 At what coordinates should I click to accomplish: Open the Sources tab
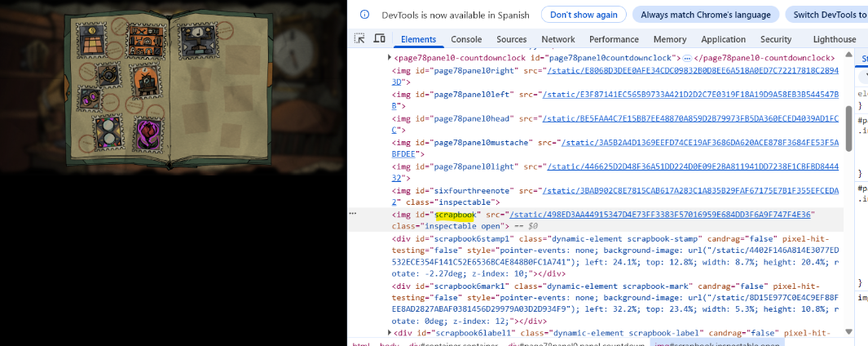tap(512, 39)
